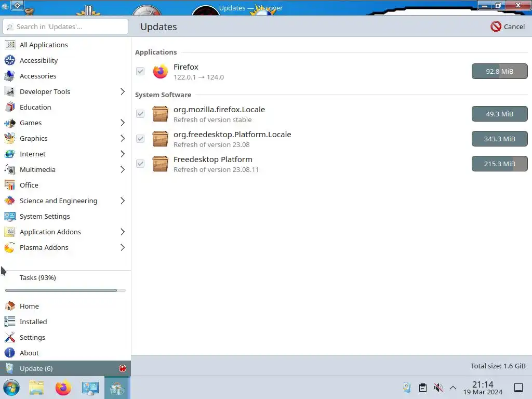Click the All Applications category icon
Screen dimensions: 532x399
(x=10, y=45)
